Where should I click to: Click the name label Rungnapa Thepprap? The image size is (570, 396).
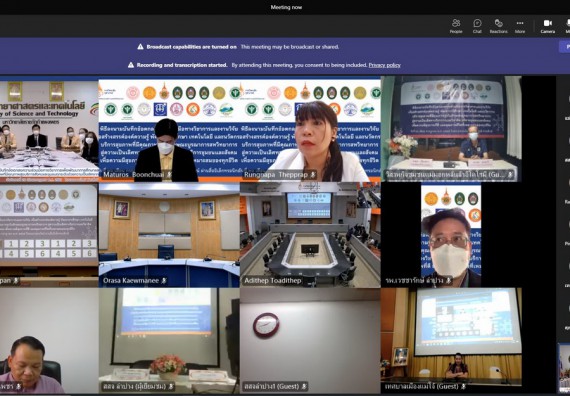[276, 175]
